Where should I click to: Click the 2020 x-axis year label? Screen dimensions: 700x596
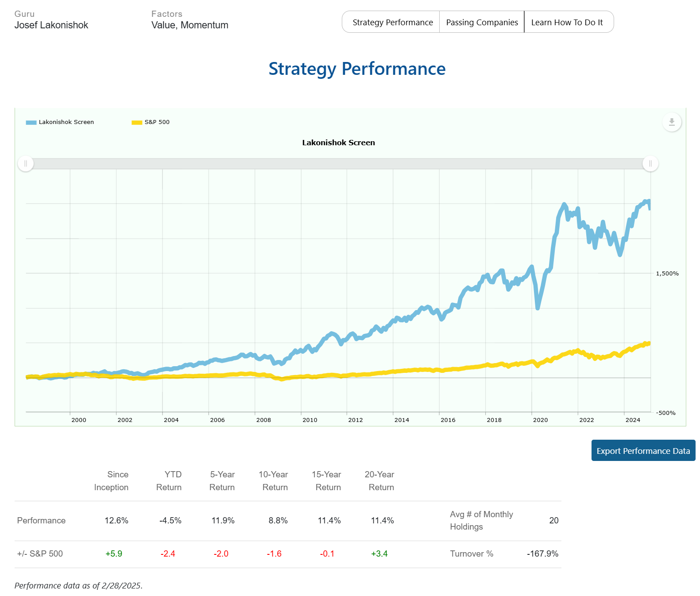540,420
